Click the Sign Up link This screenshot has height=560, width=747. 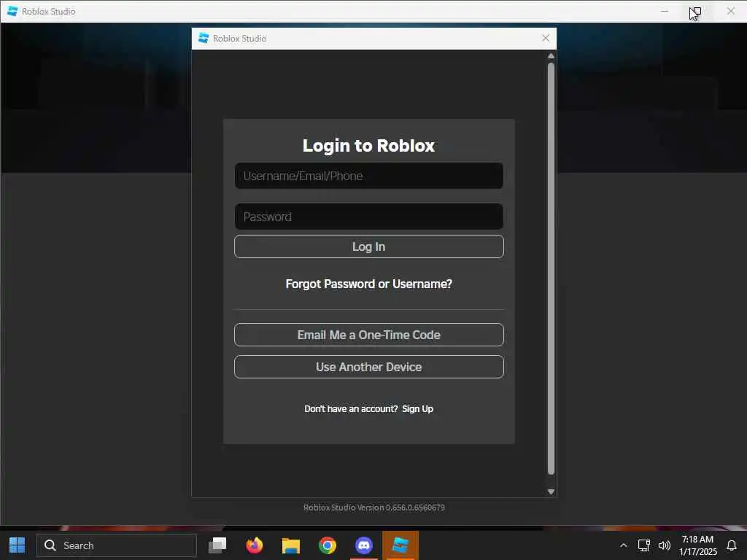click(x=417, y=408)
